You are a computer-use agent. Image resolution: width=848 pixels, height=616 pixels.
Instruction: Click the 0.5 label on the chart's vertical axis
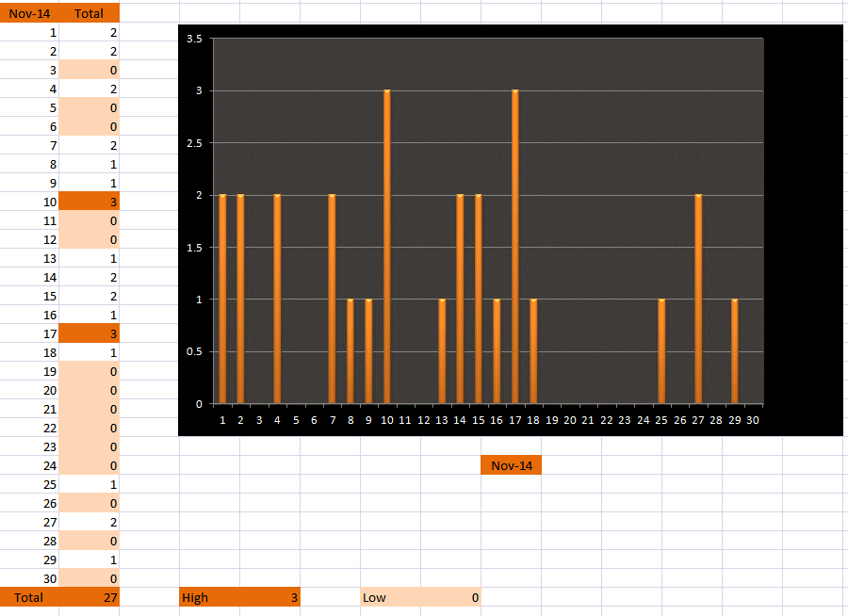(x=194, y=351)
